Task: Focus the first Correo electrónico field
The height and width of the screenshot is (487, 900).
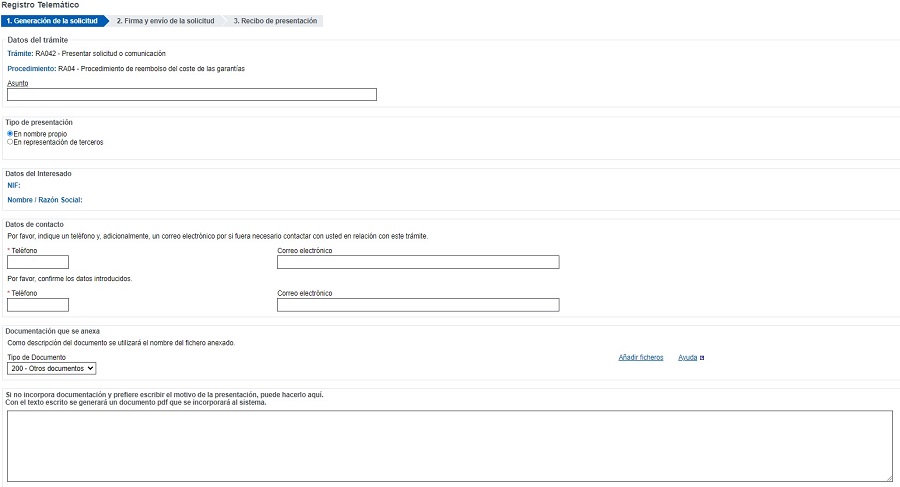Action: pyautogui.click(x=418, y=262)
